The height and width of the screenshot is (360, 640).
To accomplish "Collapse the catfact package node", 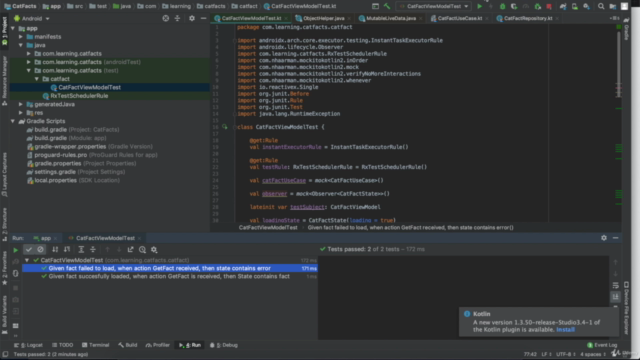I will coord(37,79).
